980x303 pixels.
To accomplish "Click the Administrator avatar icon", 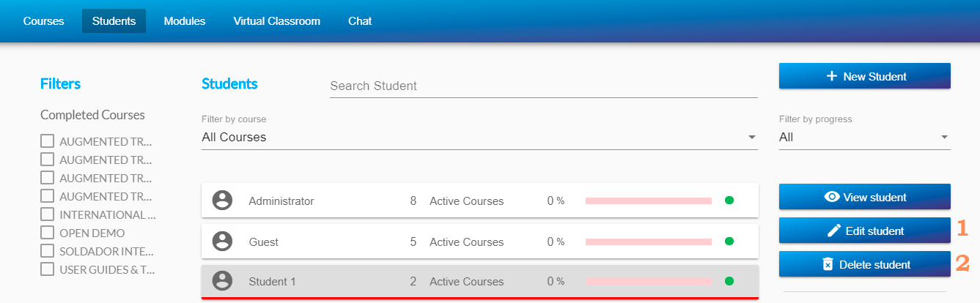I will (x=222, y=201).
